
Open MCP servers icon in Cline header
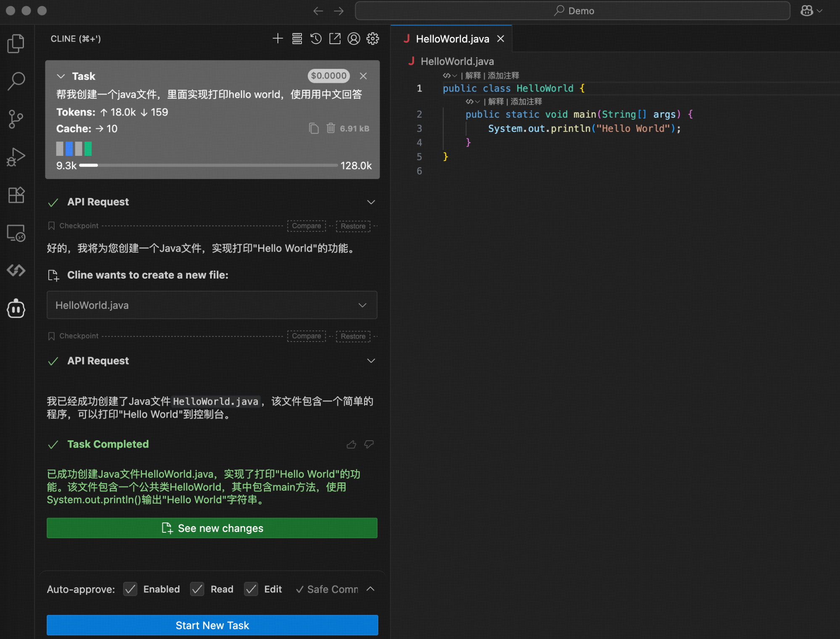click(x=297, y=39)
